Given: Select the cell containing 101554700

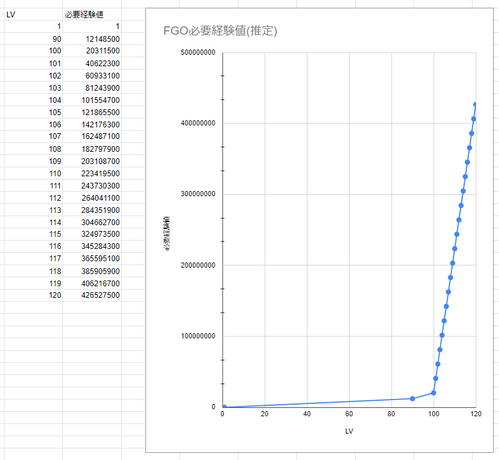Looking at the screenshot, I should pos(92,100).
